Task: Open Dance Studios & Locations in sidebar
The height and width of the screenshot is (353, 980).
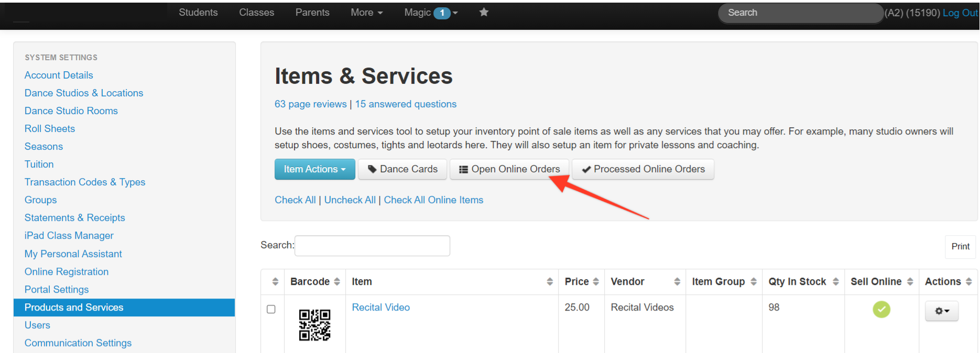Action: [84, 93]
